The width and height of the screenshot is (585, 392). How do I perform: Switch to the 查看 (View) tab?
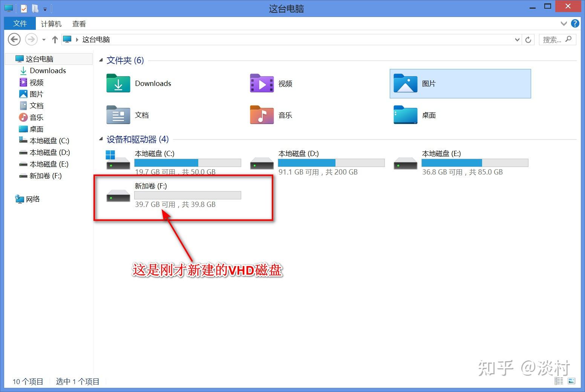click(x=79, y=23)
